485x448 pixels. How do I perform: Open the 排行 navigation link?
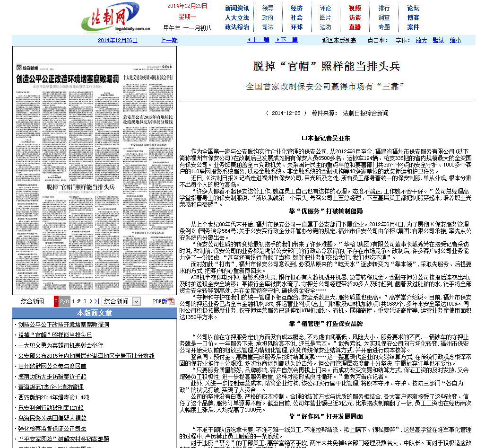coord(384,9)
